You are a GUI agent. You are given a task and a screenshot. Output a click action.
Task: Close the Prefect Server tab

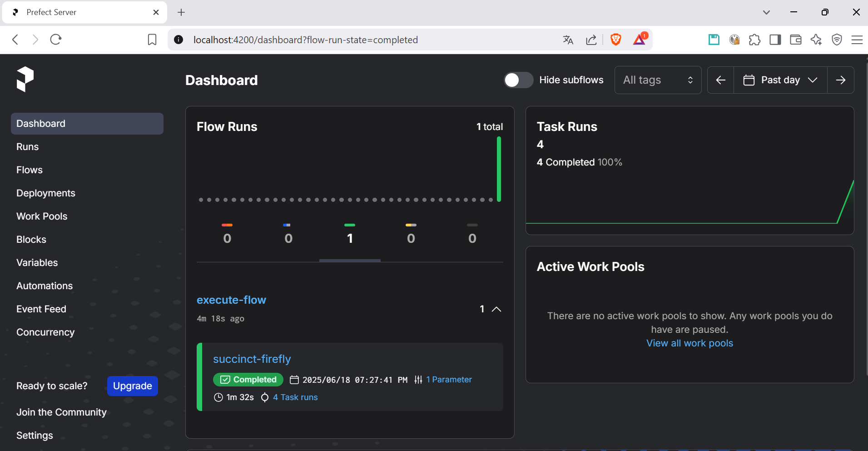(x=156, y=12)
